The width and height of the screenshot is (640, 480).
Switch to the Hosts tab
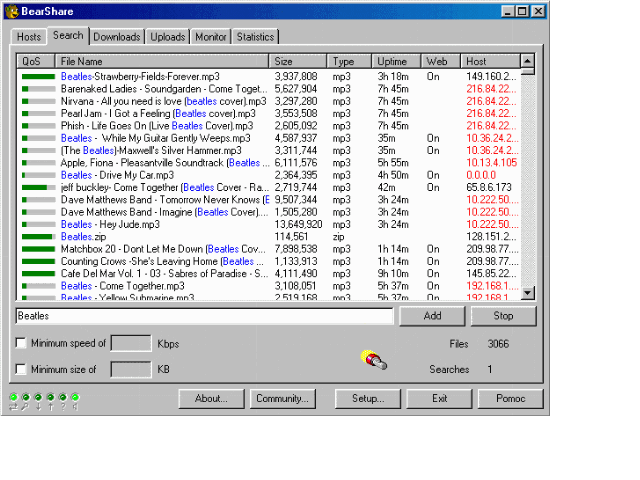(29, 37)
